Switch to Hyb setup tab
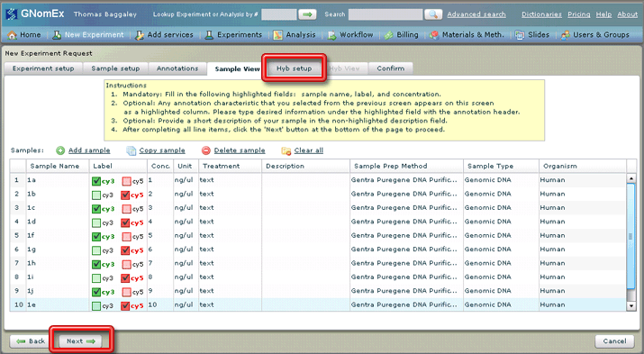 tap(294, 68)
